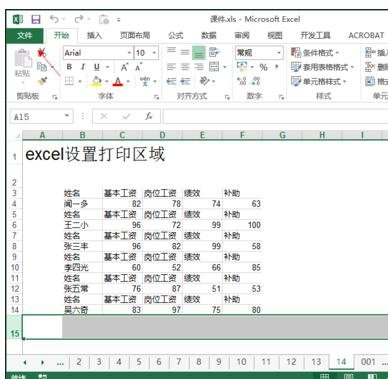The image size is (388, 379).
Task: Select sheet tab 13
Action: (316, 362)
